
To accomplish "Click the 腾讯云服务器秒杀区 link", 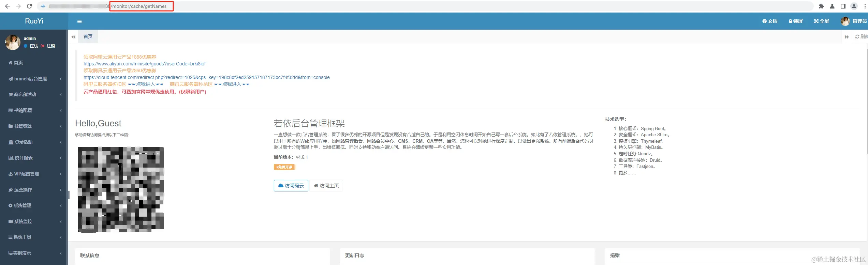I will (191, 84).
